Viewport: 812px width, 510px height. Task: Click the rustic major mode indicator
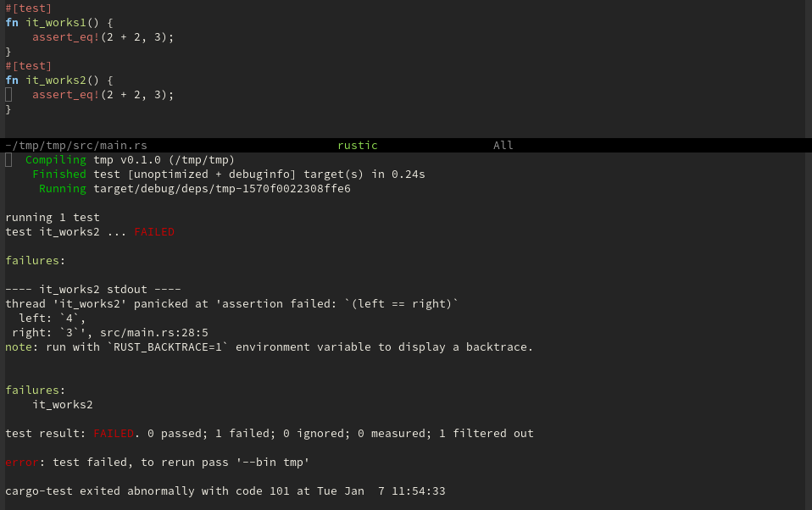point(357,146)
